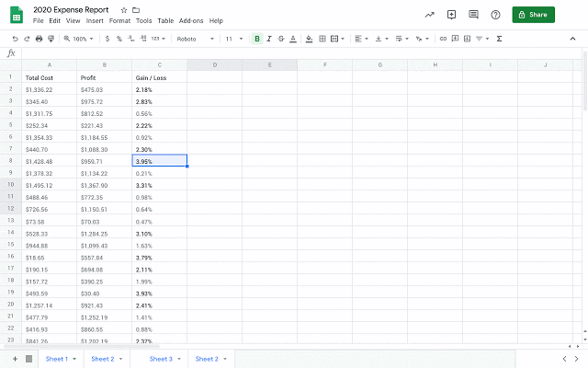The image size is (588, 368).
Task: Decrease decimal places
Action: coord(130,39)
